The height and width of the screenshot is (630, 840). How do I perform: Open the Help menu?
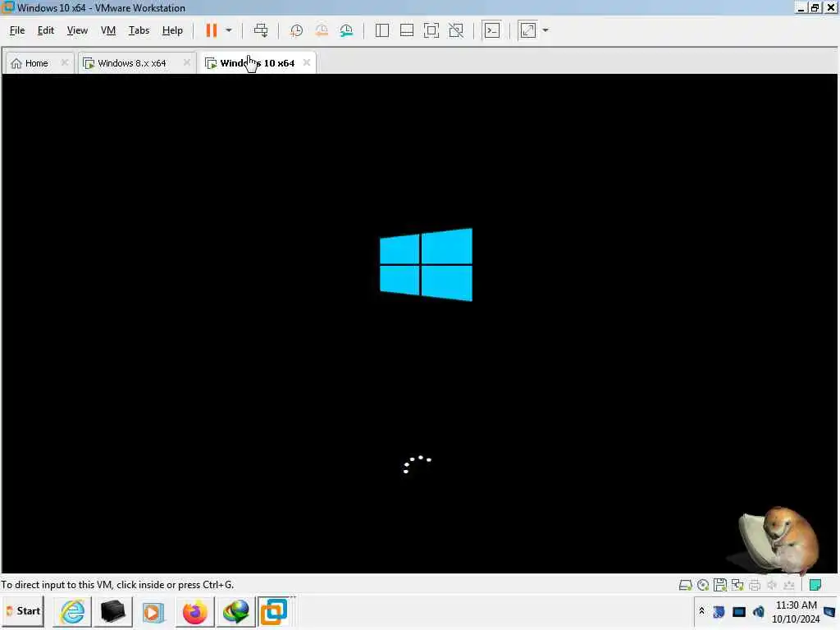172,30
